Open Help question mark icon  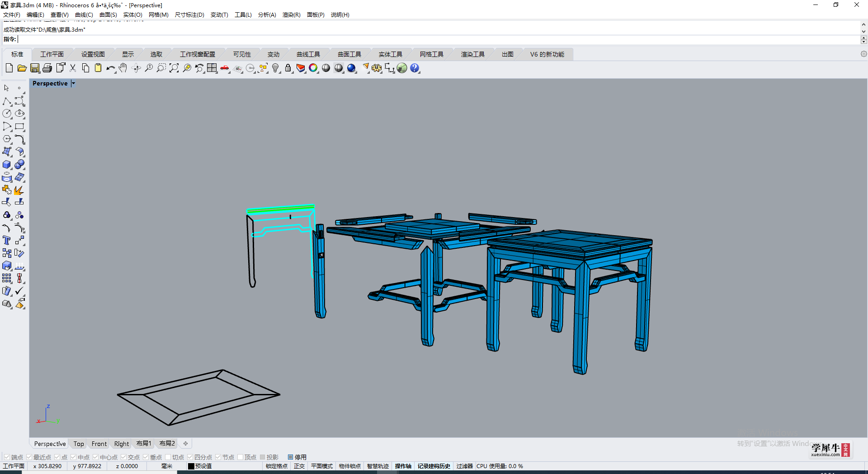click(x=415, y=68)
